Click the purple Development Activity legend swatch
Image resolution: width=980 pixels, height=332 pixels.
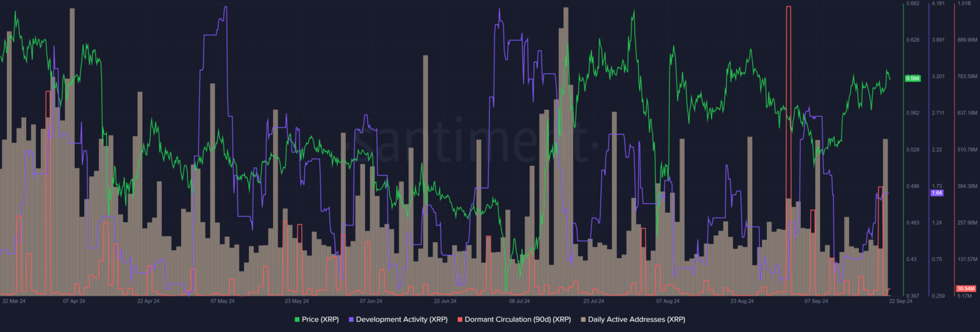351,319
